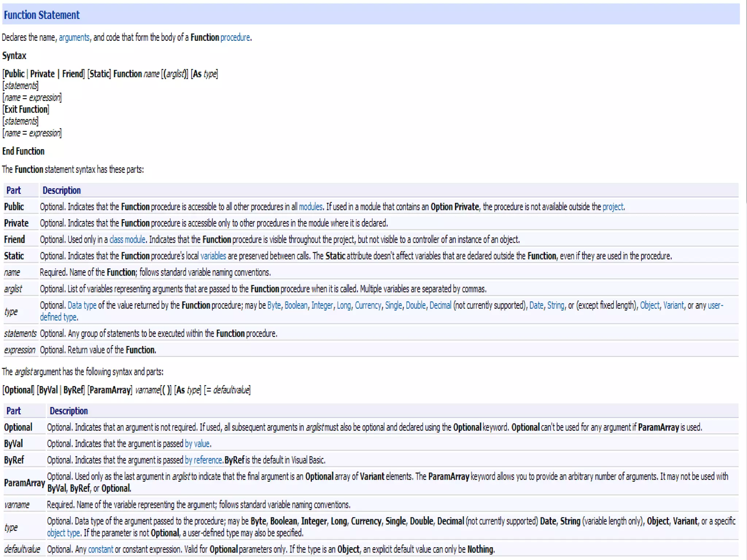Click the 'String' data type link
This screenshot has width=747, height=560.
[556, 305]
